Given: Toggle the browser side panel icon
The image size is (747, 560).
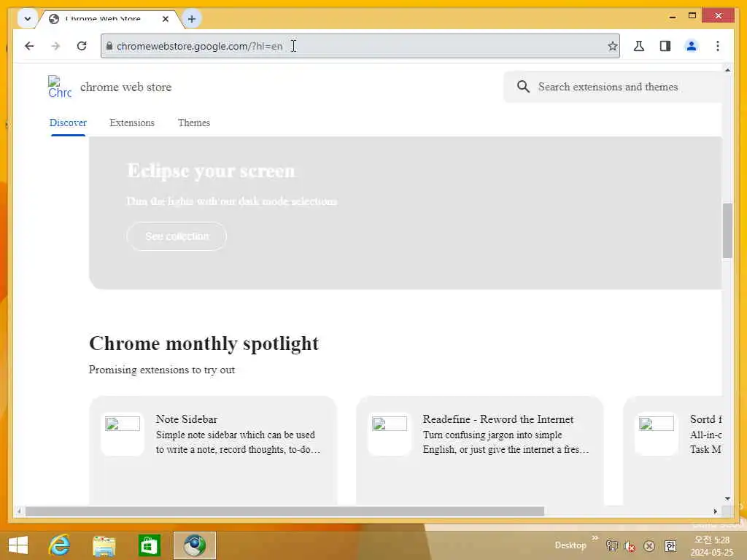Looking at the screenshot, I should click(665, 46).
